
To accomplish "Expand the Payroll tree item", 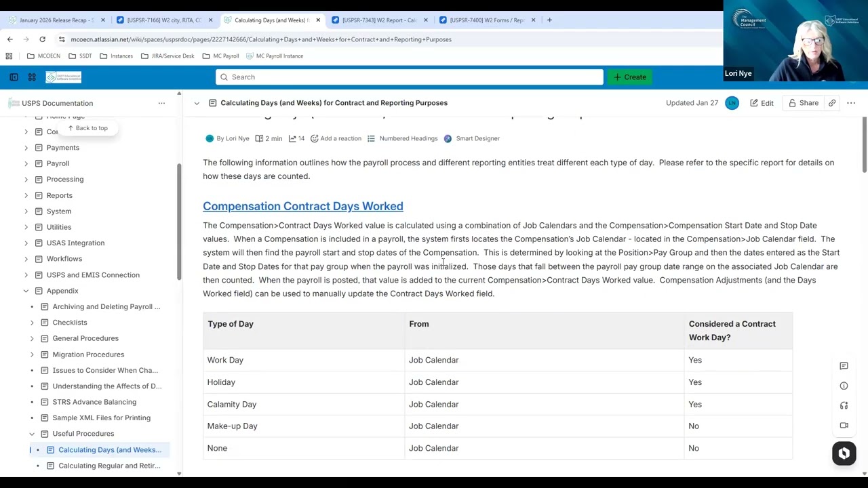I will [x=26, y=163].
